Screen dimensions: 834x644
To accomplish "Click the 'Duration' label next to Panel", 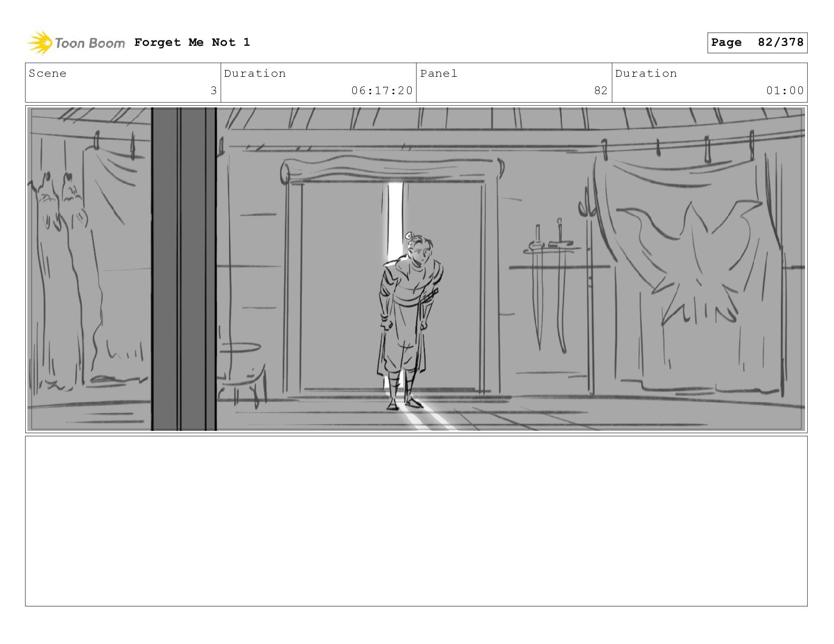I will [646, 74].
